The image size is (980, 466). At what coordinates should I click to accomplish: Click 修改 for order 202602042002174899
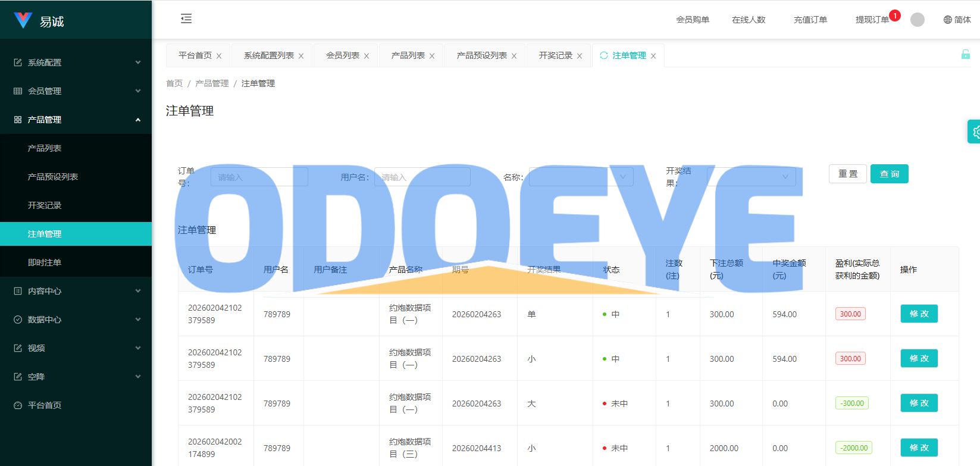[919, 448]
